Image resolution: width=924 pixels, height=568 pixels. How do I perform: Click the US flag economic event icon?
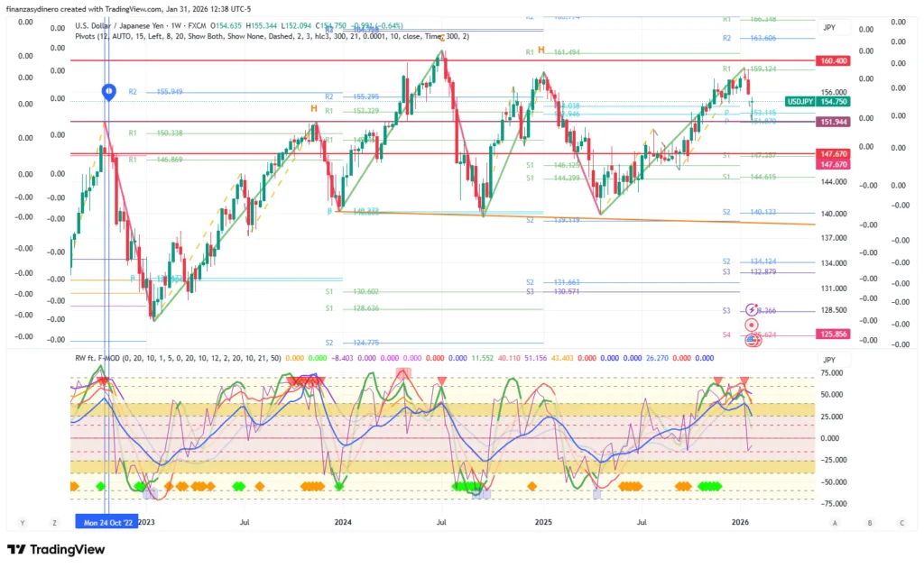pos(752,339)
